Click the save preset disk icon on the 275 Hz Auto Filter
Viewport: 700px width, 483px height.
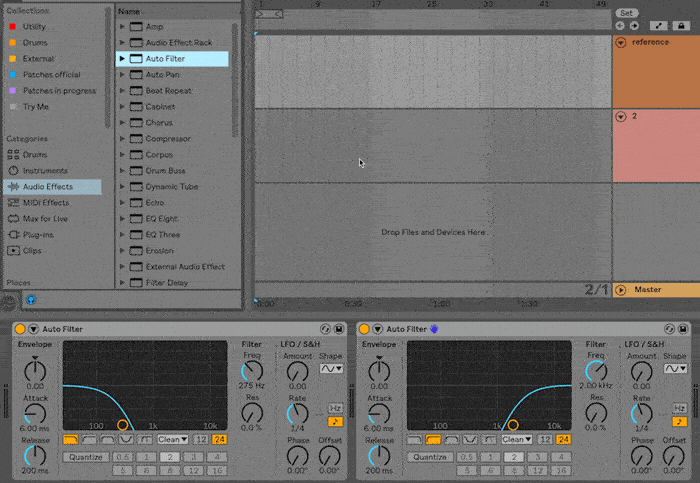tap(339, 329)
